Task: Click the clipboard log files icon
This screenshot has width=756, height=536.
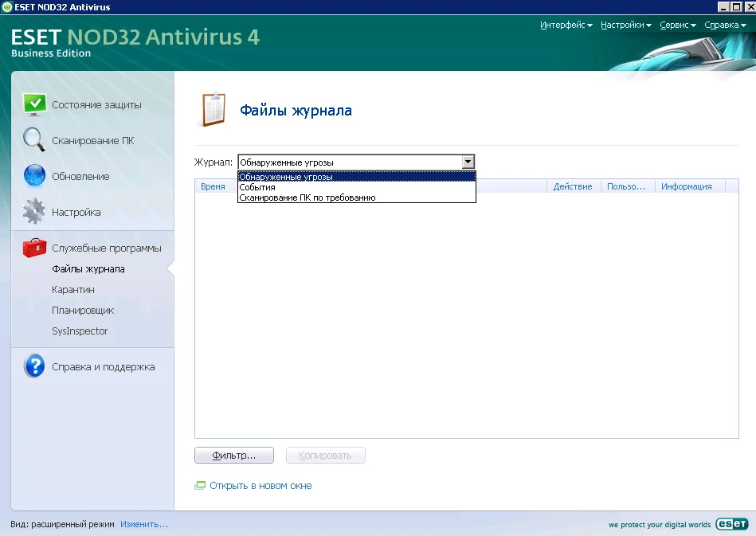Action: [x=213, y=109]
